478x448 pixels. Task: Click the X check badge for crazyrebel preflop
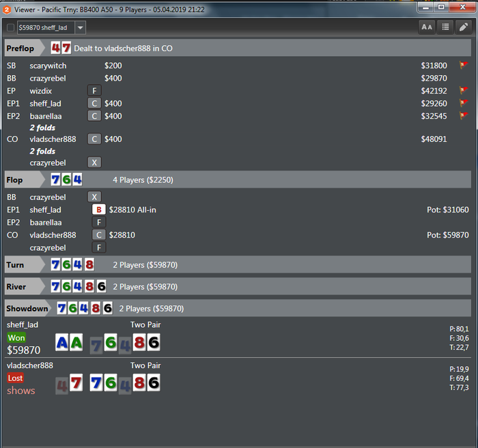(x=94, y=163)
